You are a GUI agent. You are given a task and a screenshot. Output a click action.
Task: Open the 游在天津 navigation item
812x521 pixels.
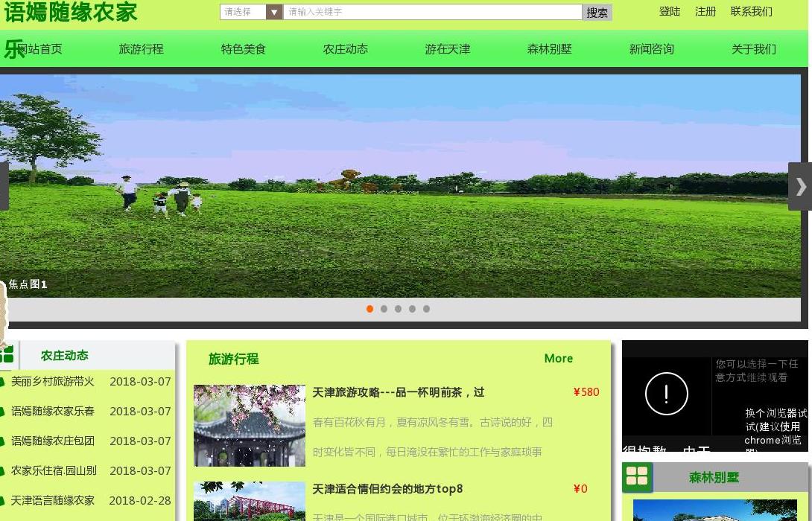(448, 49)
